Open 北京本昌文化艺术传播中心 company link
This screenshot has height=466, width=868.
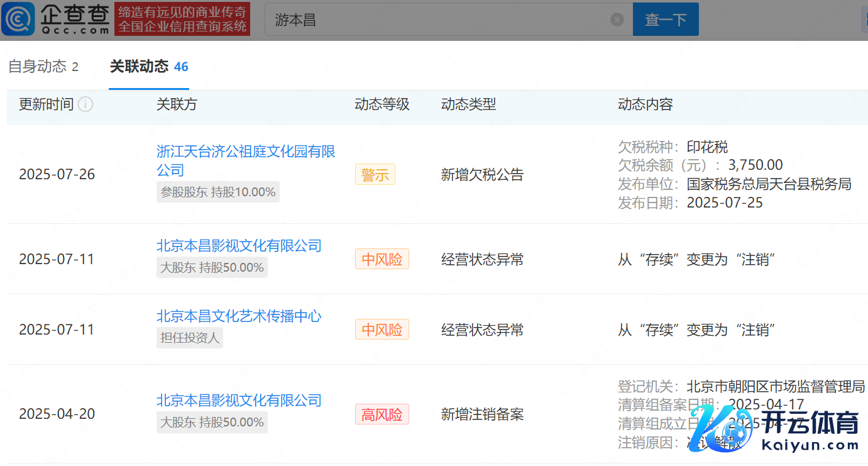pos(239,316)
